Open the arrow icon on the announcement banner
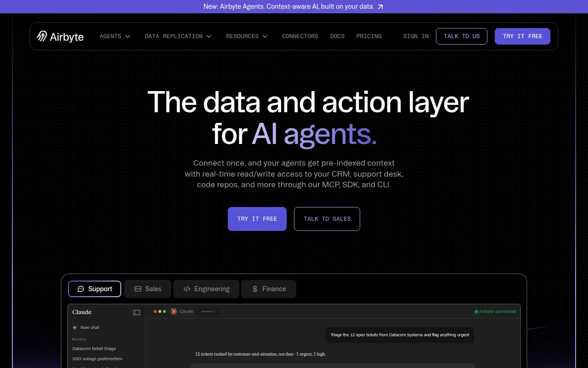This screenshot has width=588, height=368. point(380,7)
